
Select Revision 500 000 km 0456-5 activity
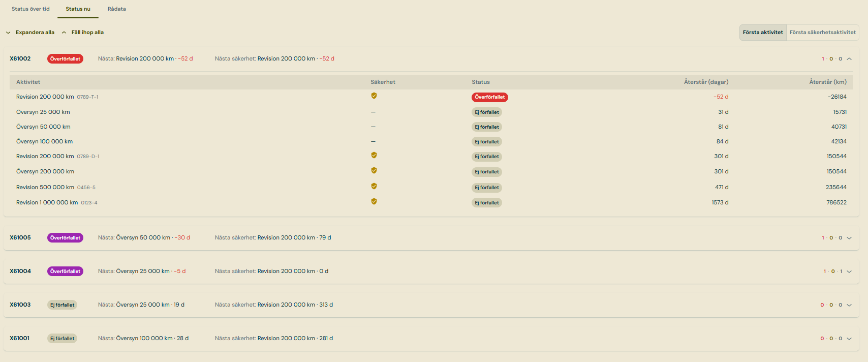(431, 187)
